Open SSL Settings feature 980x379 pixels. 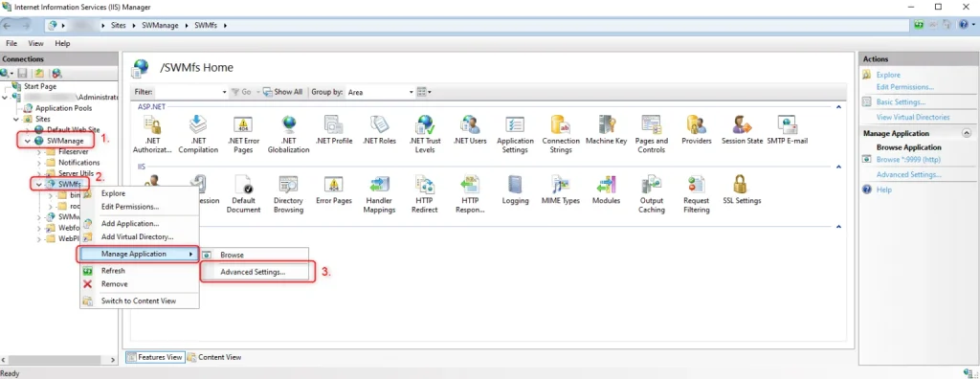742,190
